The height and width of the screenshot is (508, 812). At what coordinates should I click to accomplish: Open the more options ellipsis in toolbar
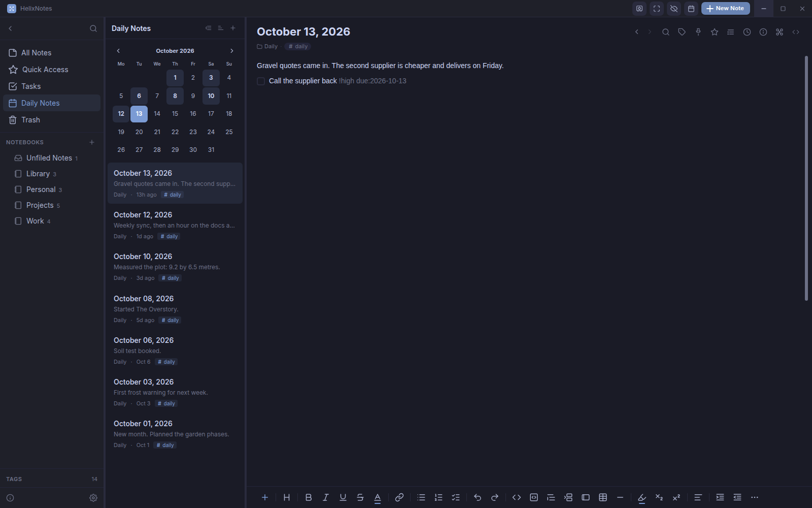click(x=755, y=497)
